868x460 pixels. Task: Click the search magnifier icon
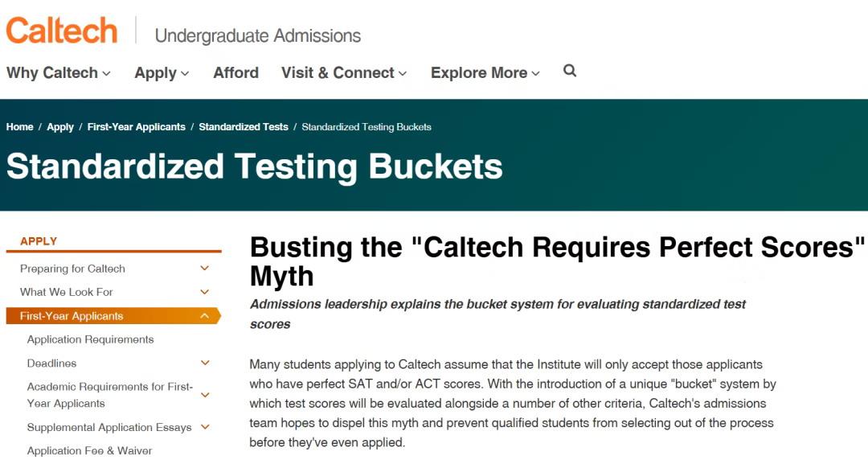tap(570, 71)
